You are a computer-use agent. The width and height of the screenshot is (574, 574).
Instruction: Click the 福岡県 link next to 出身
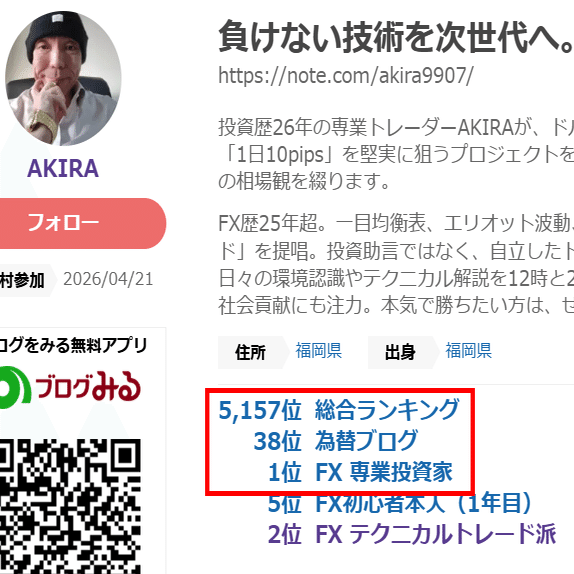(x=468, y=351)
